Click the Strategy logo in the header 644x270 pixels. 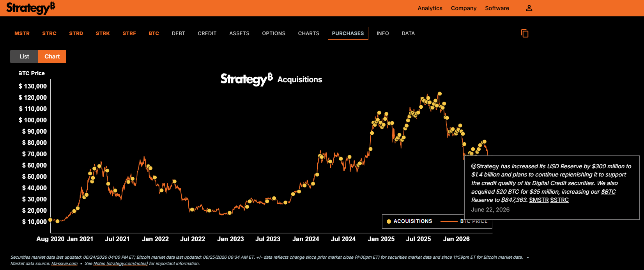(x=31, y=8)
